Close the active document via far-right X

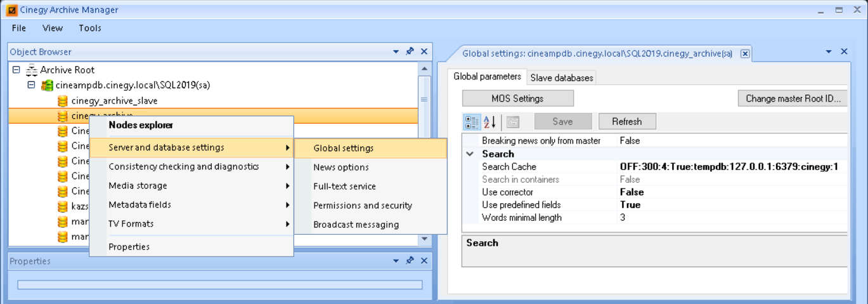point(844,51)
